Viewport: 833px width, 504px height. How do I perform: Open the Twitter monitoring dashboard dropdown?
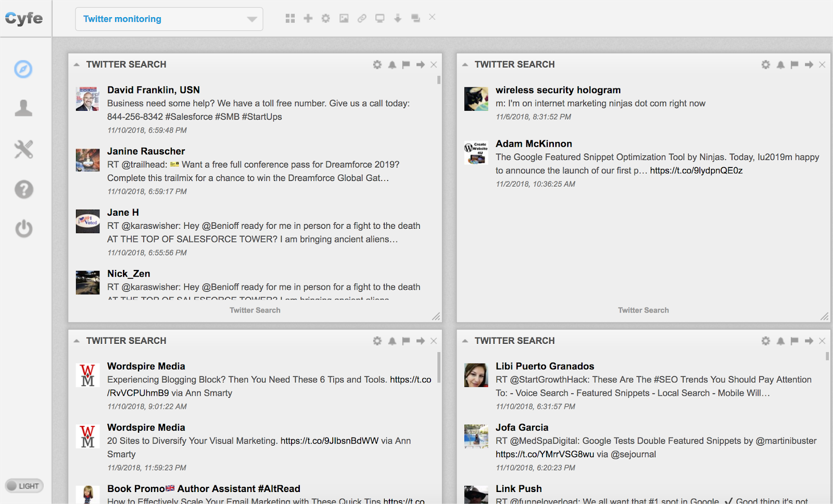pos(169,19)
